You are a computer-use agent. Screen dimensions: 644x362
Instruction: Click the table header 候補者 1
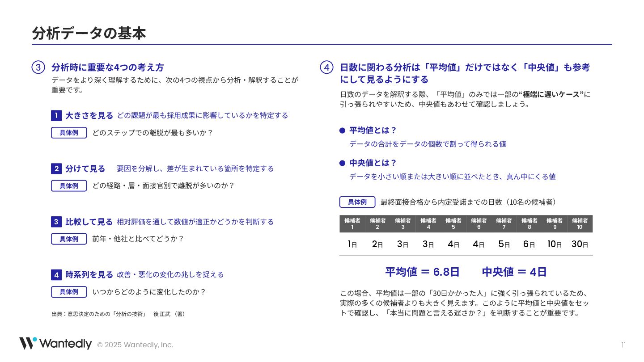[352, 224]
